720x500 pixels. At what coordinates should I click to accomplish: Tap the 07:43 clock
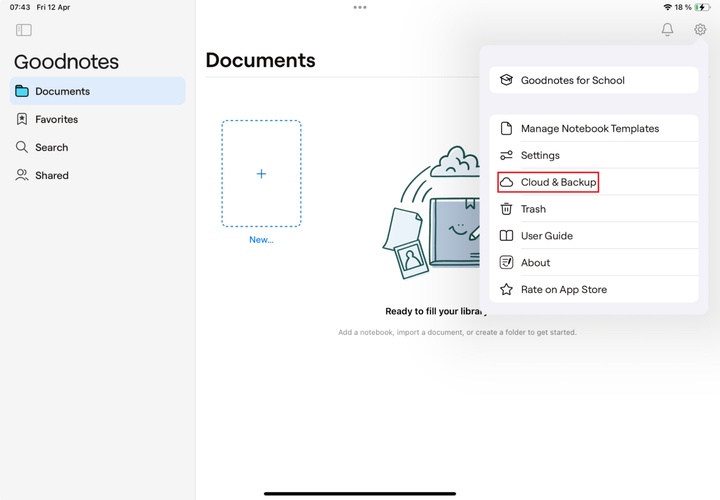(20, 7)
